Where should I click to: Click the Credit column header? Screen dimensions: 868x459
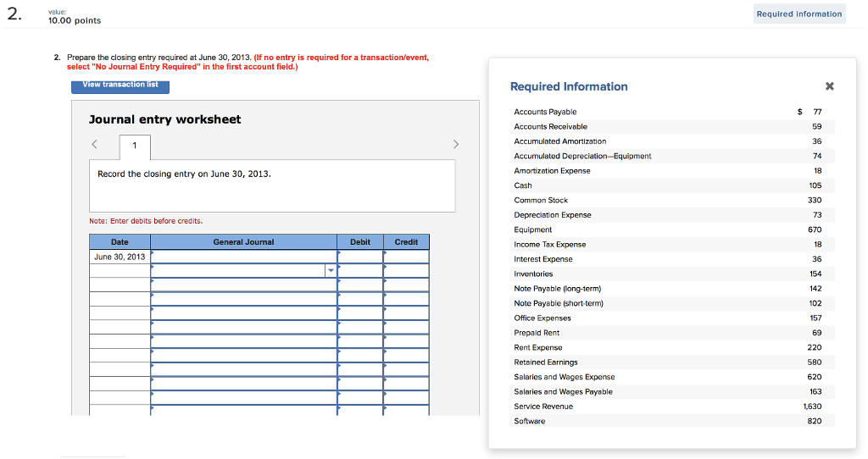pyautogui.click(x=406, y=241)
